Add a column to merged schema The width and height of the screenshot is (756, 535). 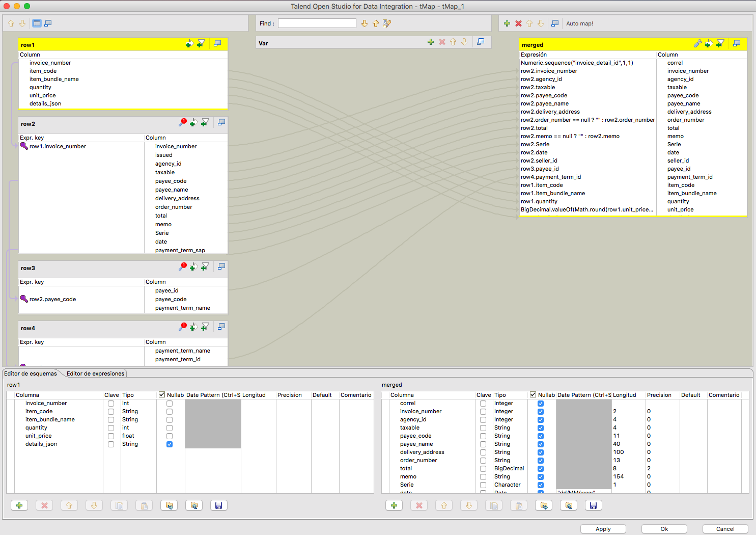click(394, 505)
